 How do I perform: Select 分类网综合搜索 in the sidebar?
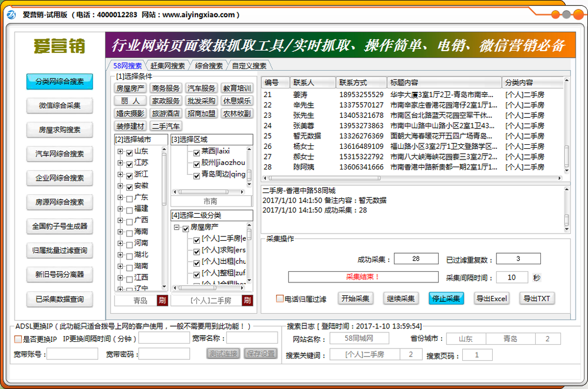[x=59, y=81]
